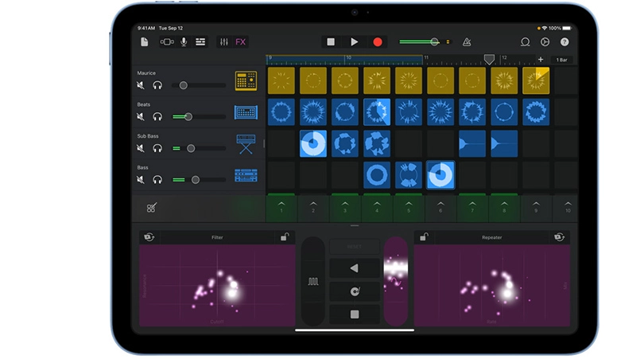Switch to Tracks view
The height and width of the screenshot is (363, 644).
point(200,42)
